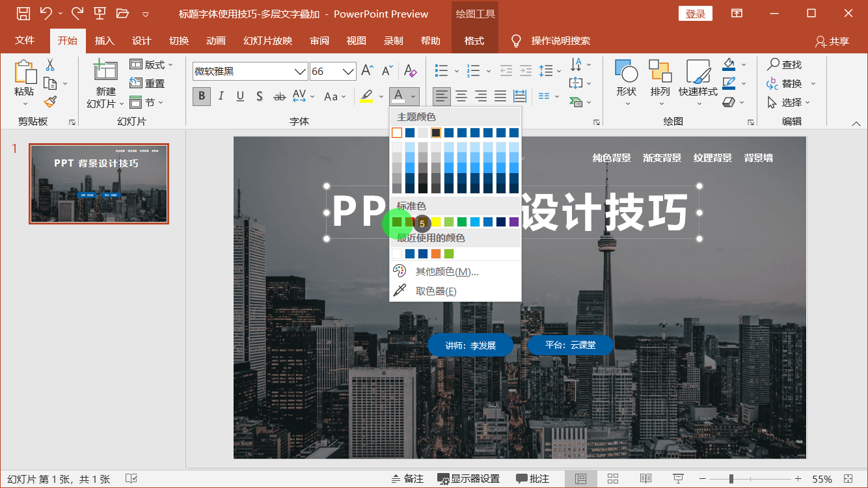
Task: Click the 登录 sign-in button
Action: (x=696, y=14)
